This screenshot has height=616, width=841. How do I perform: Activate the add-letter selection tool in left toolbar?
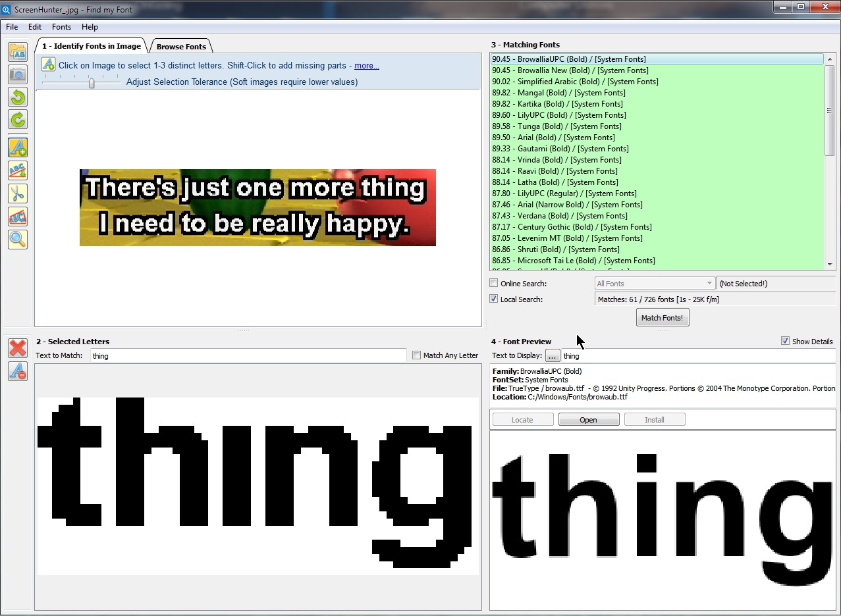point(18,147)
